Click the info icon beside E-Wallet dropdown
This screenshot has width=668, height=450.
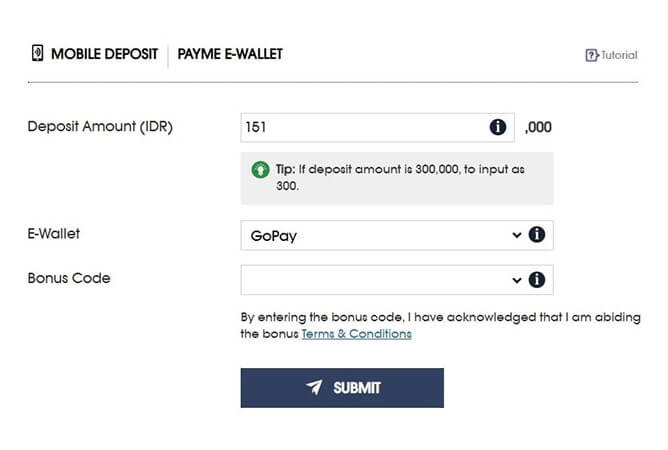[x=537, y=235]
